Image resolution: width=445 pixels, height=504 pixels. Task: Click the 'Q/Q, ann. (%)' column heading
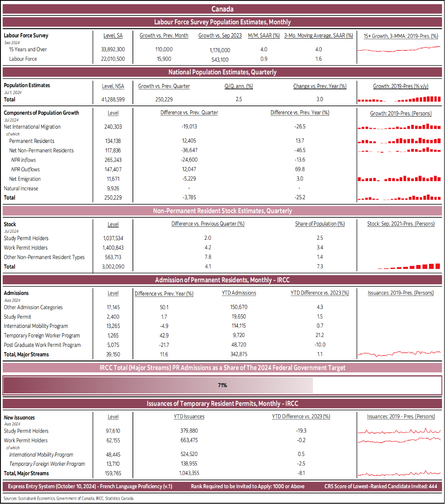[239, 86]
